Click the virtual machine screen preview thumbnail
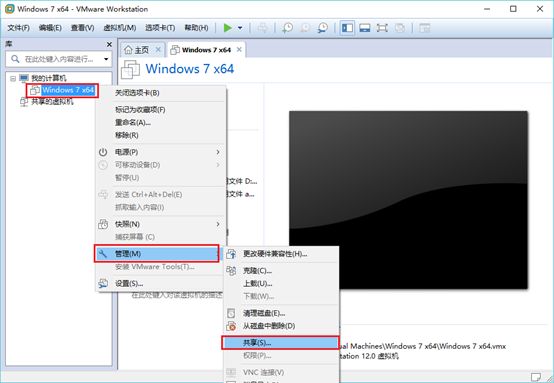554x383 pixels. pyautogui.click(x=408, y=200)
